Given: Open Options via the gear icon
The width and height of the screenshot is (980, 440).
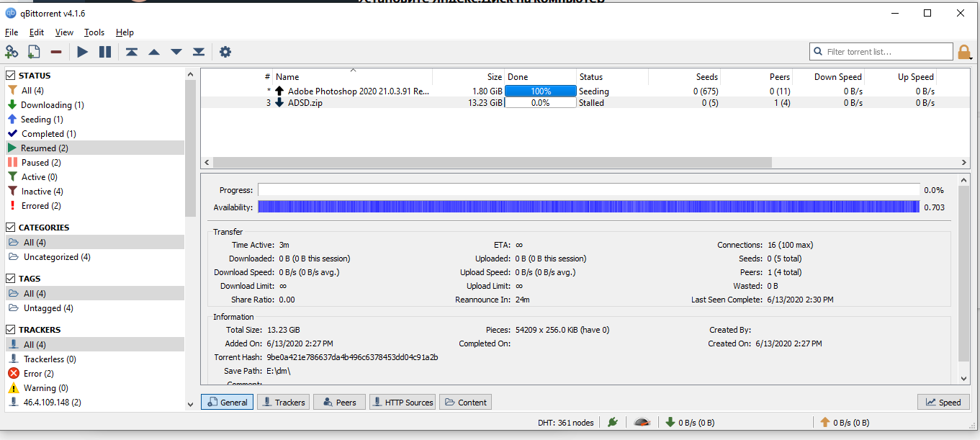Looking at the screenshot, I should click(x=225, y=52).
